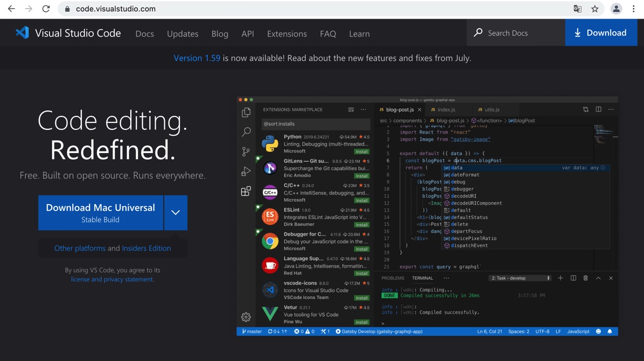
Task: Click the Manage gear icon
Action: 246,317
